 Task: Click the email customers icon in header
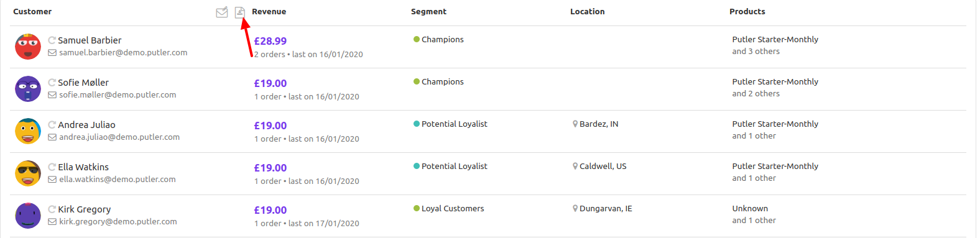[x=221, y=12]
